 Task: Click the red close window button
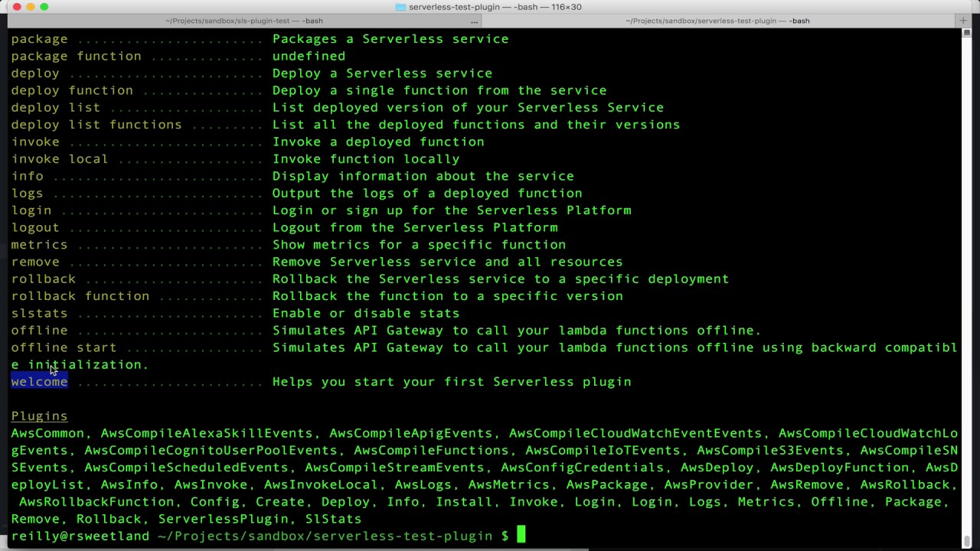click(17, 7)
